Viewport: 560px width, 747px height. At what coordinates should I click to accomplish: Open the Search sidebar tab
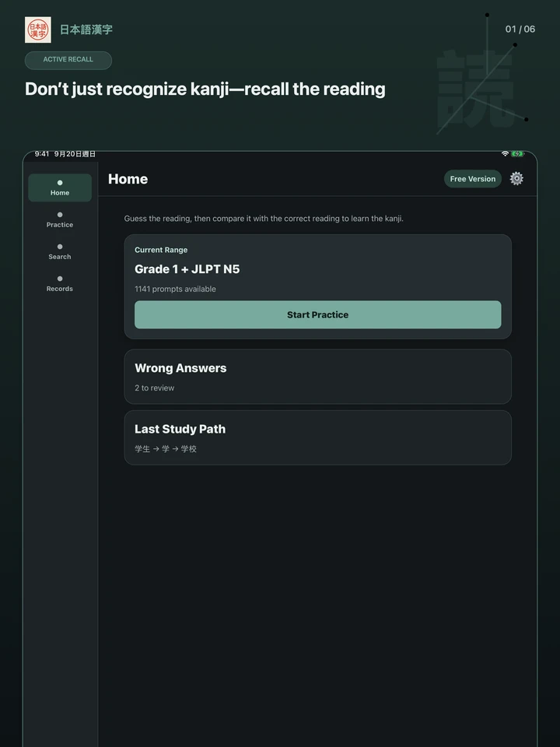coord(60,251)
